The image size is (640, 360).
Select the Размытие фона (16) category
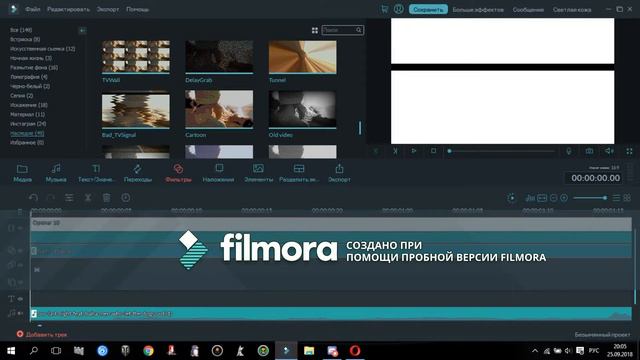34,67
